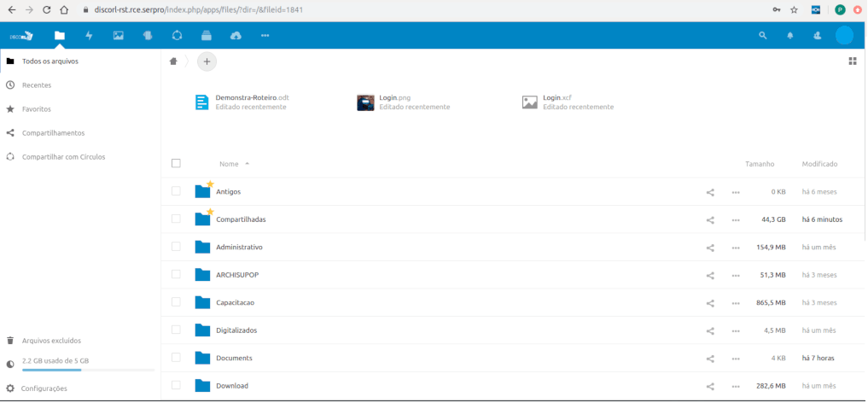Viewport: 868px width, 403px height.
Task: Open the Configurações settings
Action: [x=44, y=388]
